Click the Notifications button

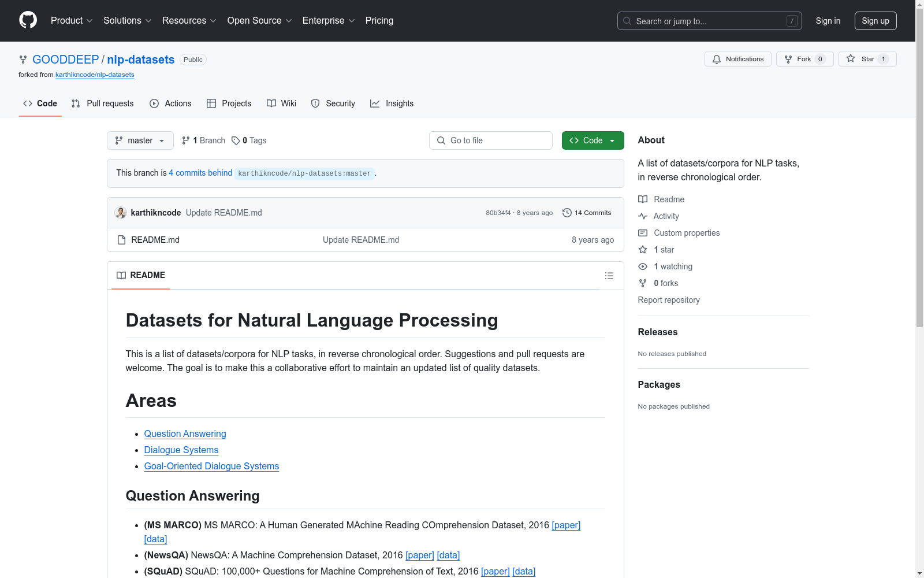pyautogui.click(x=738, y=59)
